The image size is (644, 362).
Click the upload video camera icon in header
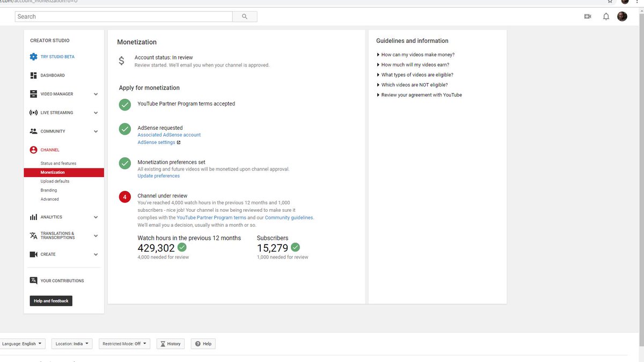click(x=588, y=17)
